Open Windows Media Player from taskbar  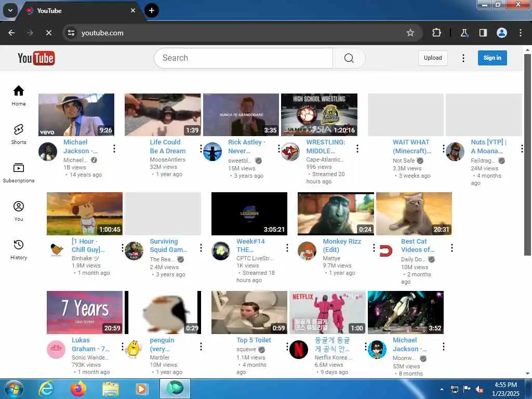(x=141, y=389)
